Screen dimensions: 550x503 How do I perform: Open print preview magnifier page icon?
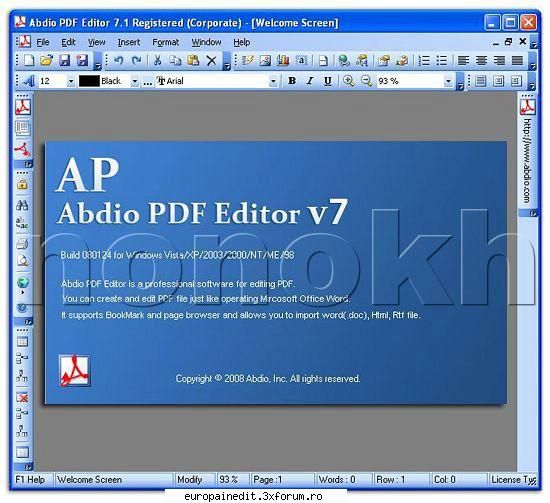tap(22, 261)
